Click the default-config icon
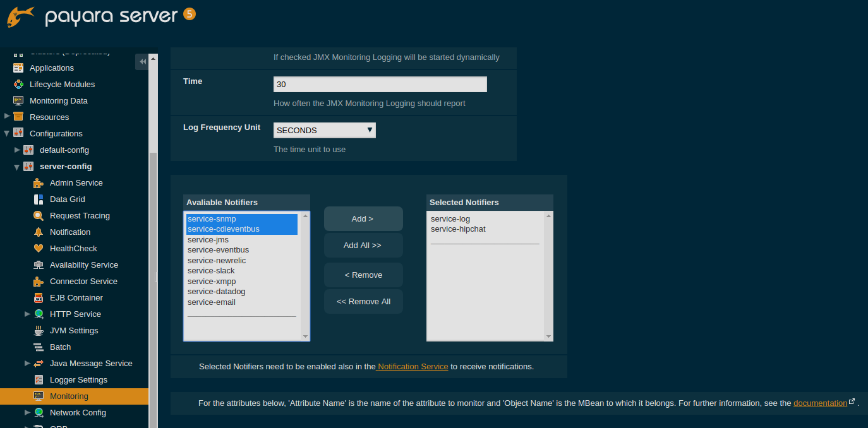Screen dimensions: 868x428 click(x=28, y=150)
